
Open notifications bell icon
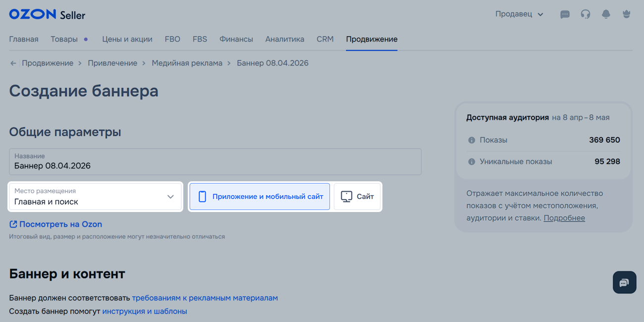pos(606,14)
